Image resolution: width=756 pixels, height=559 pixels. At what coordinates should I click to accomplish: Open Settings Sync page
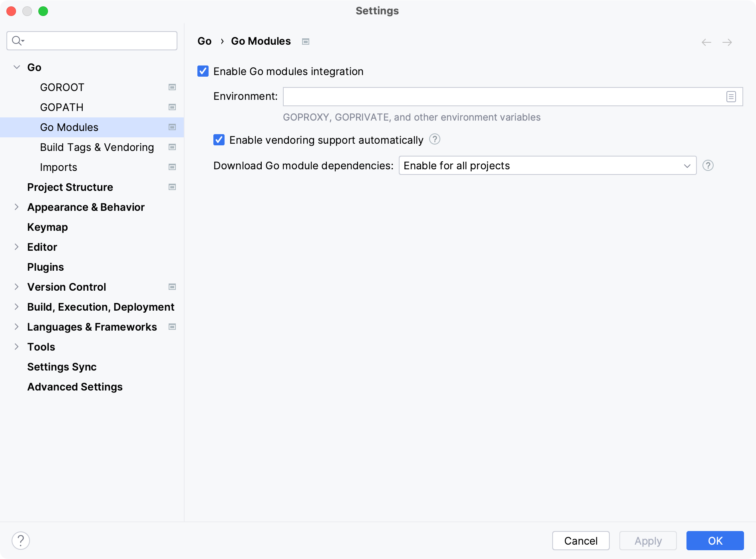(x=92, y=367)
